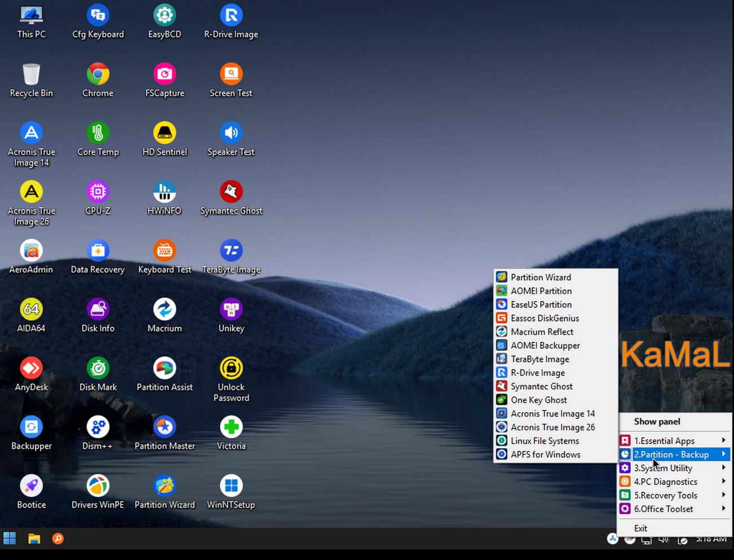Select the FSCapture desktop icon
Screen dimensions: 734x560
click(165, 81)
